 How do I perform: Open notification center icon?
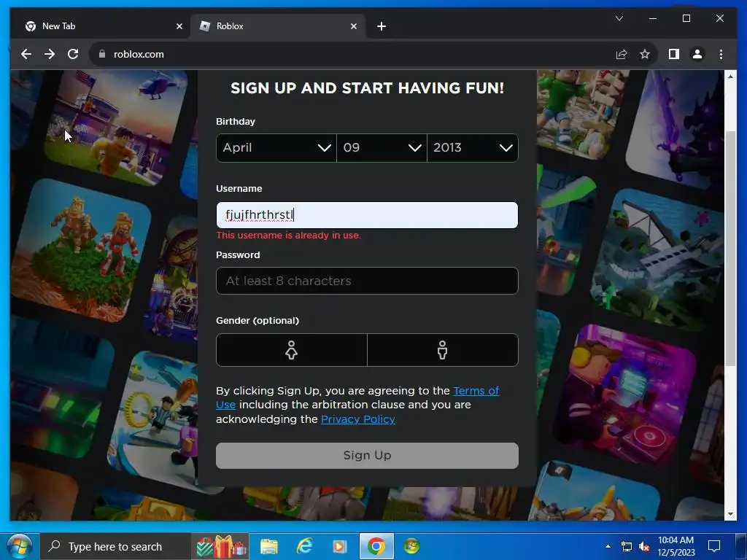pos(713,547)
